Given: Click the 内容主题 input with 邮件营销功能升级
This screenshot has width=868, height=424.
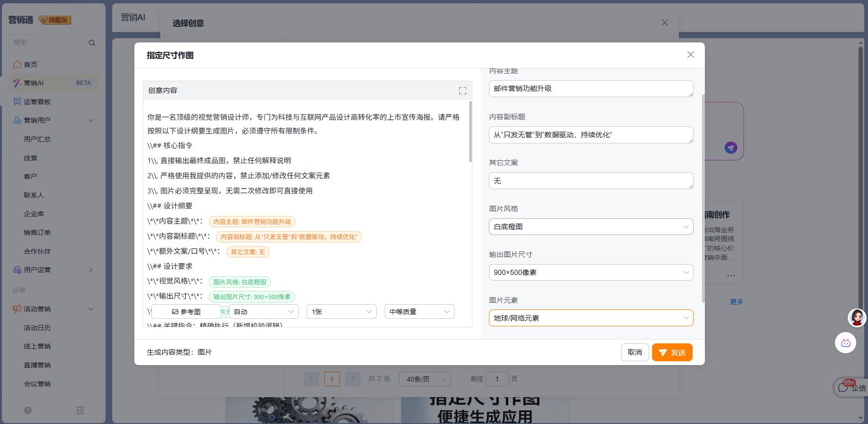Looking at the screenshot, I should click(x=591, y=89).
